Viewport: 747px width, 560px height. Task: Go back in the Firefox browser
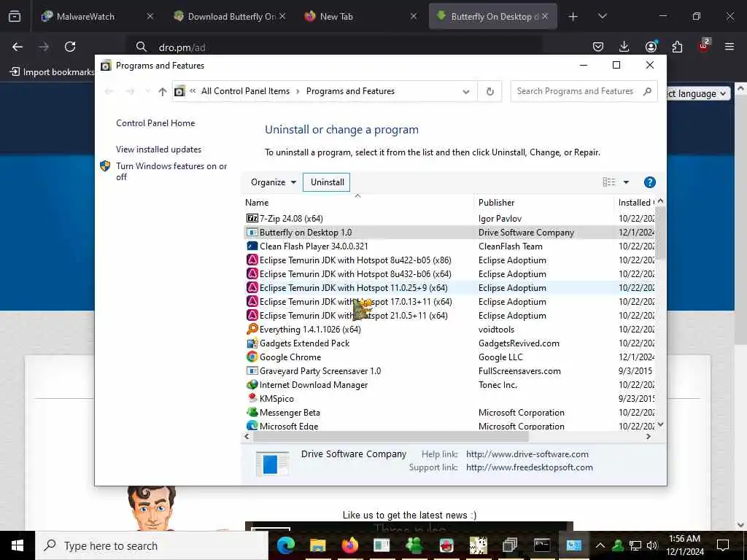click(18, 47)
